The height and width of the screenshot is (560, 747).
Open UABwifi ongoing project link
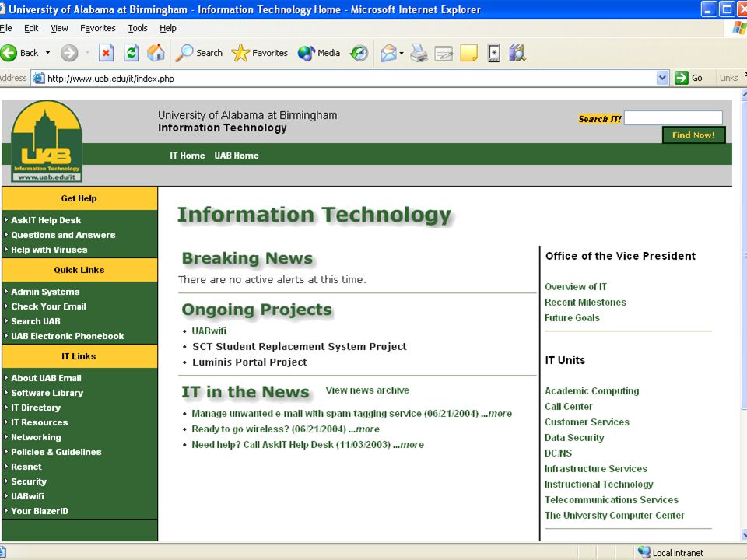pyautogui.click(x=209, y=331)
